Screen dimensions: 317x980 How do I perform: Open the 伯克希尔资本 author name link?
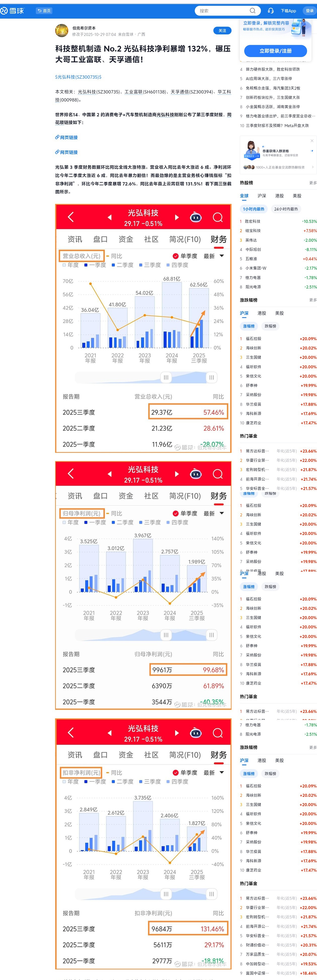(84, 28)
